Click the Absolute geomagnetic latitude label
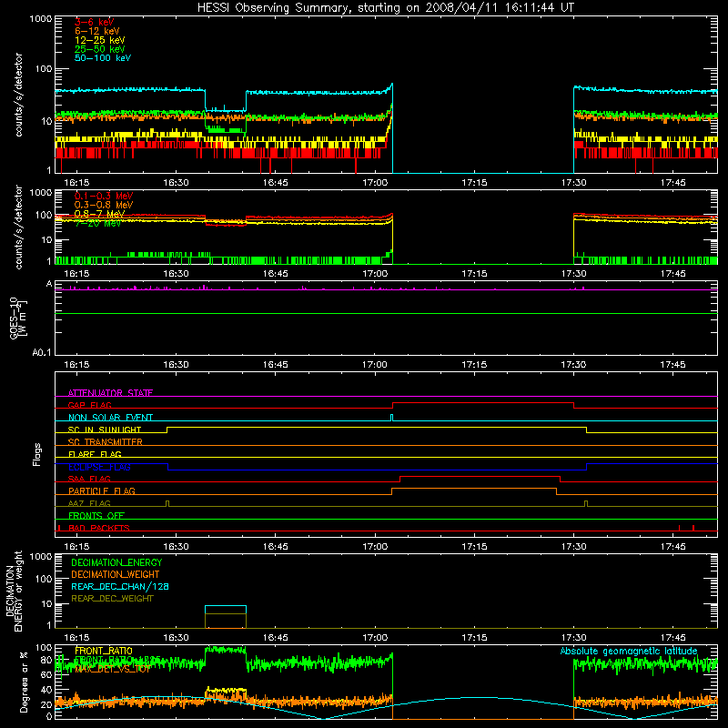Viewport: 728px width, 728px height. pyautogui.click(x=629, y=651)
